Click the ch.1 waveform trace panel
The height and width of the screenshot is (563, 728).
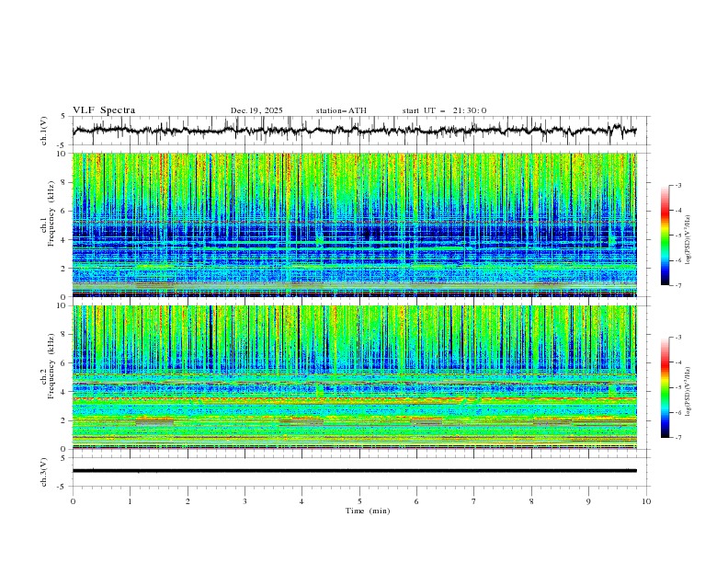pos(359,131)
